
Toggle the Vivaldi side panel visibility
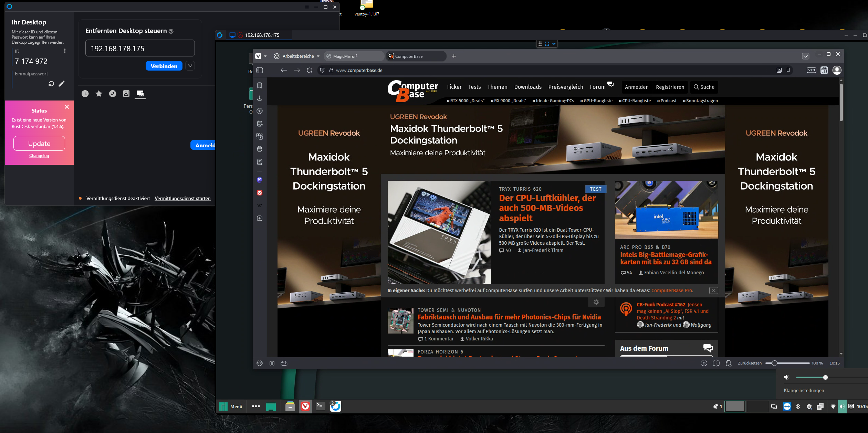[x=260, y=70]
